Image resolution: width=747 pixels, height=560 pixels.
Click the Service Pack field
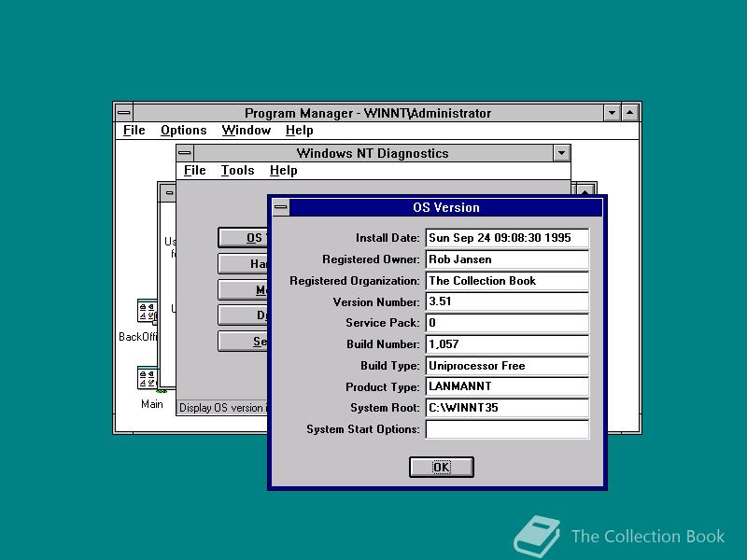(x=507, y=323)
